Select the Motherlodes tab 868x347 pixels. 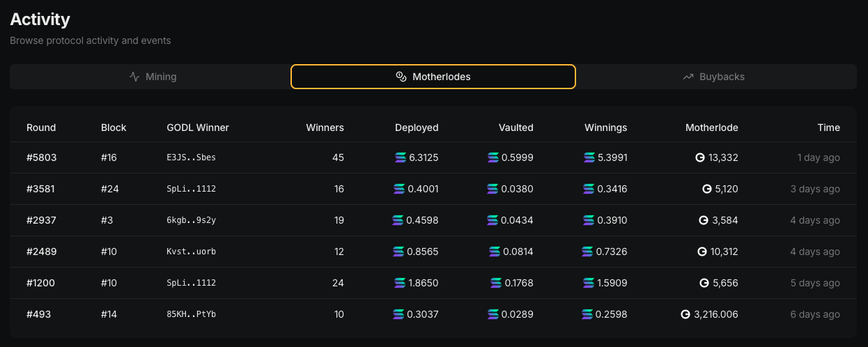point(433,77)
